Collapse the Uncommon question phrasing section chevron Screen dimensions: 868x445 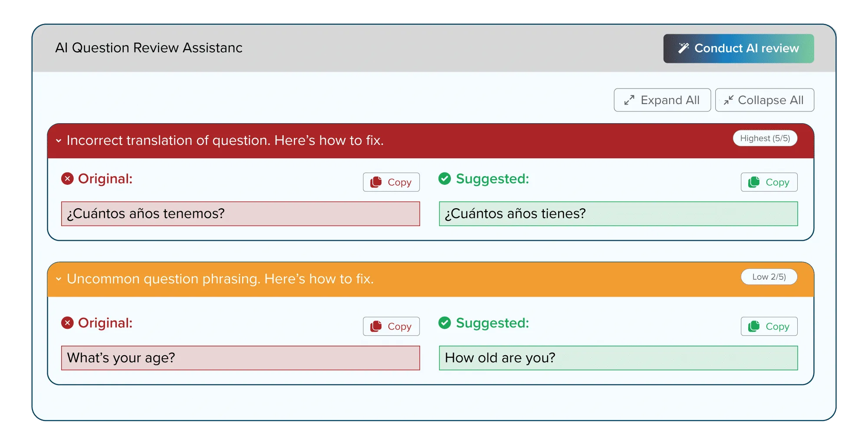point(59,279)
